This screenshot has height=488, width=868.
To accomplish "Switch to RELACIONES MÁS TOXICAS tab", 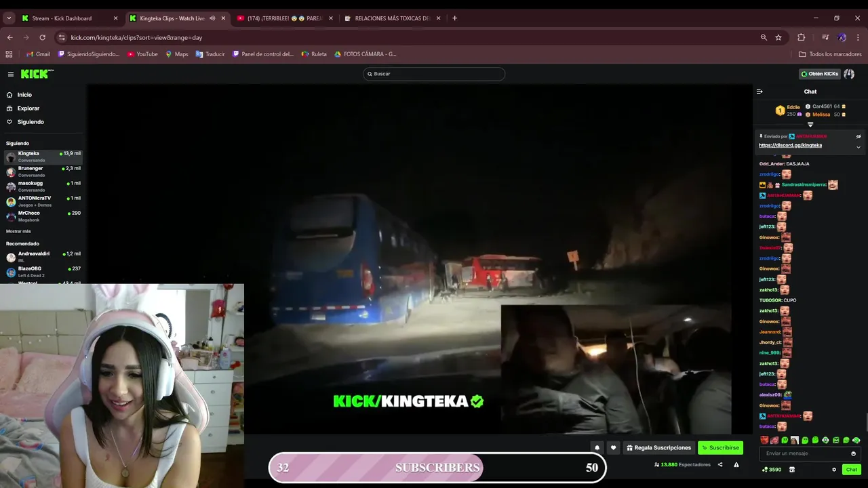I will [x=393, y=18].
